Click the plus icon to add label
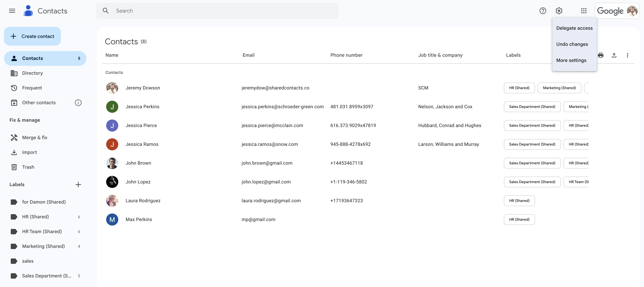Viewport: 644px width, 287px height. coord(78,185)
